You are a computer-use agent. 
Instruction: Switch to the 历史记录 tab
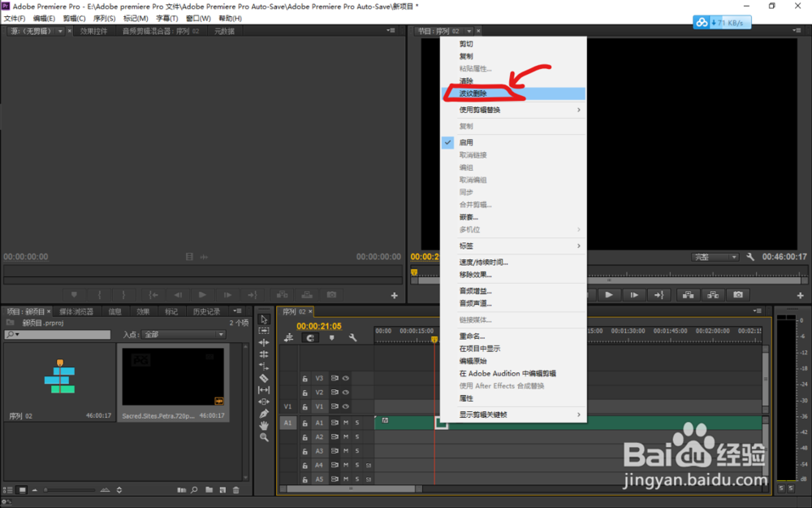click(x=206, y=311)
